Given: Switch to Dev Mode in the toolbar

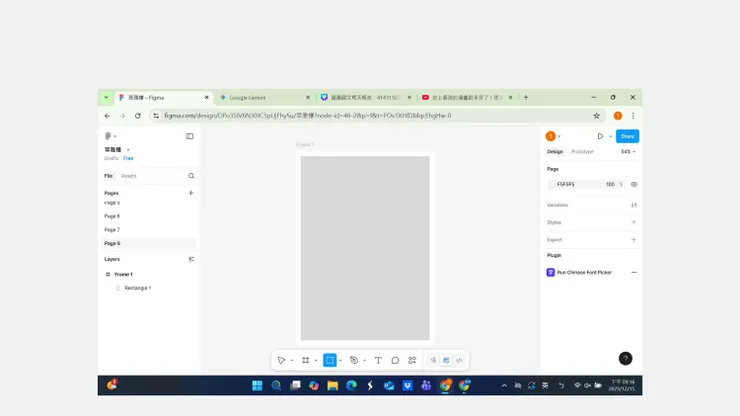Looking at the screenshot, I should click(x=459, y=360).
